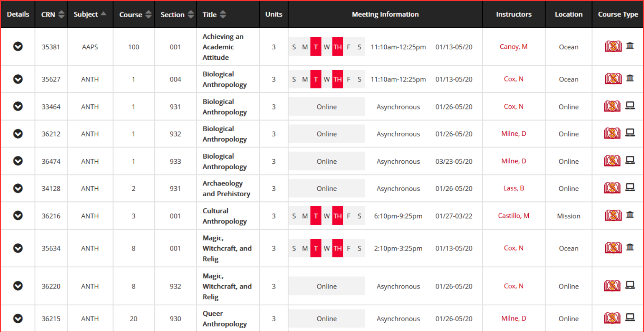This screenshot has height=332, width=644.
Task: Click the online laptop icon for CRN 33464
Action: point(630,106)
